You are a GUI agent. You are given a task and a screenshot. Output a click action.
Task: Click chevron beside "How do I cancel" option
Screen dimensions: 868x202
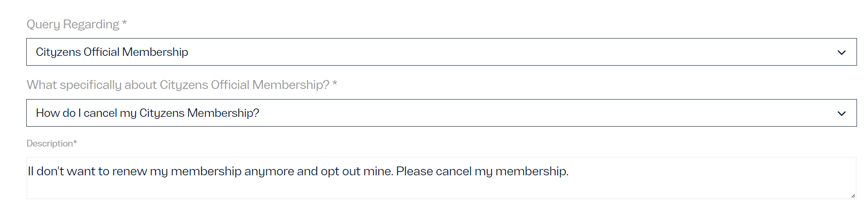click(x=841, y=113)
